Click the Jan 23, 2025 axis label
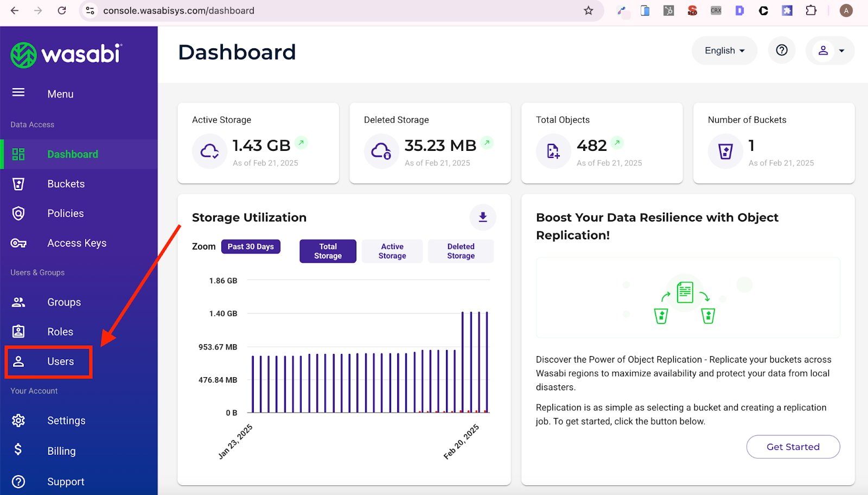The width and height of the screenshot is (868, 495). (x=235, y=442)
